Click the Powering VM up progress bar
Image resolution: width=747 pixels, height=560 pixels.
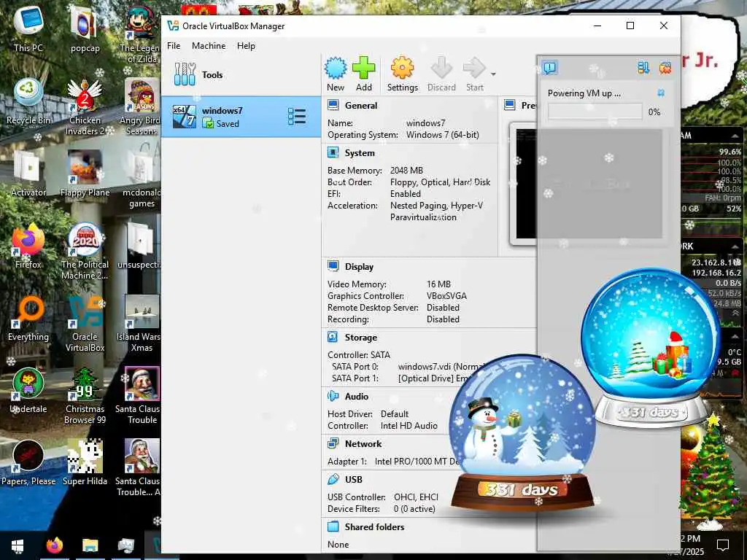click(x=595, y=112)
